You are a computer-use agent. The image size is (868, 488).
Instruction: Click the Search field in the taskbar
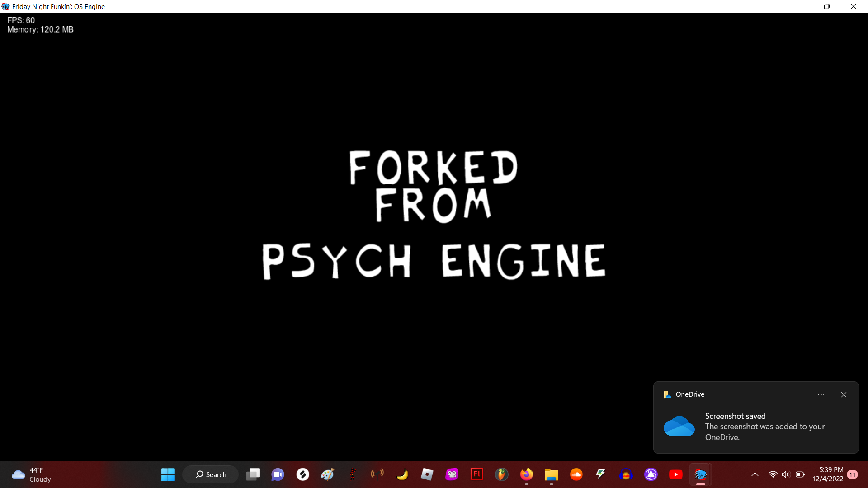point(210,474)
